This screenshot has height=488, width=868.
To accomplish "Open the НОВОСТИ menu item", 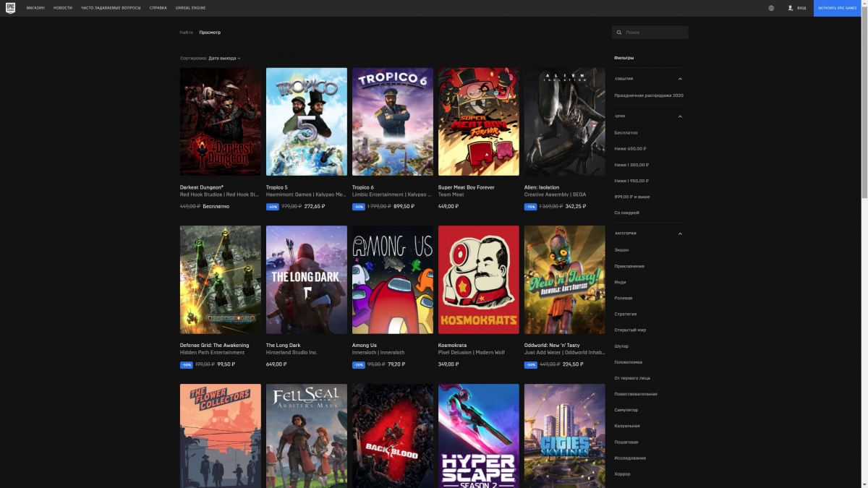I will [62, 8].
